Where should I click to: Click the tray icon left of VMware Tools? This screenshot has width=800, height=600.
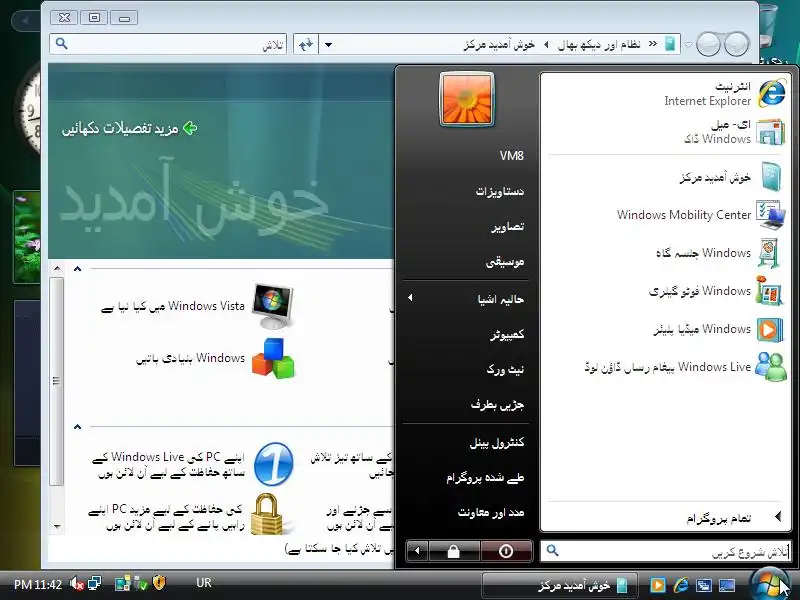[122, 583]
